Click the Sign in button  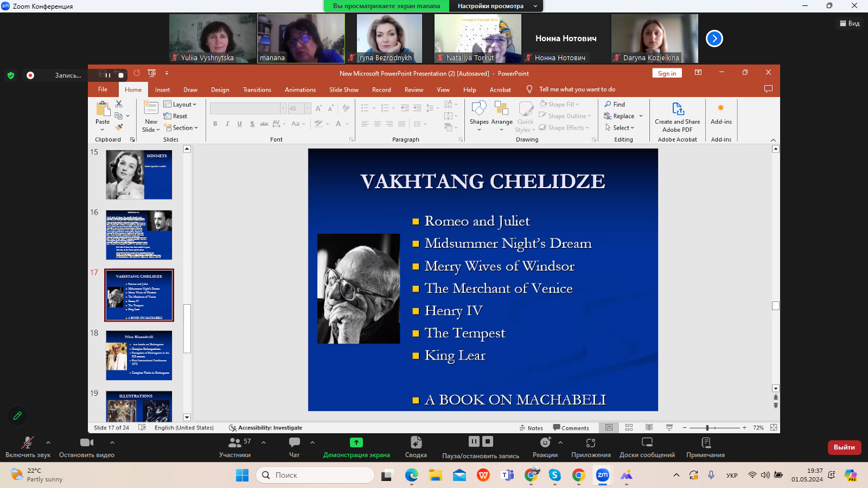(x=667, y=74)
